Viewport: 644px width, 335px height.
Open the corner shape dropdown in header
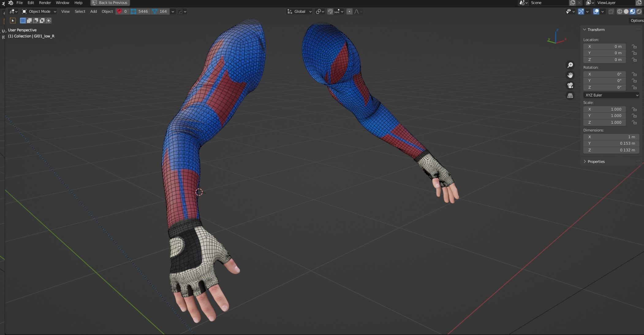tap(182, 12)
